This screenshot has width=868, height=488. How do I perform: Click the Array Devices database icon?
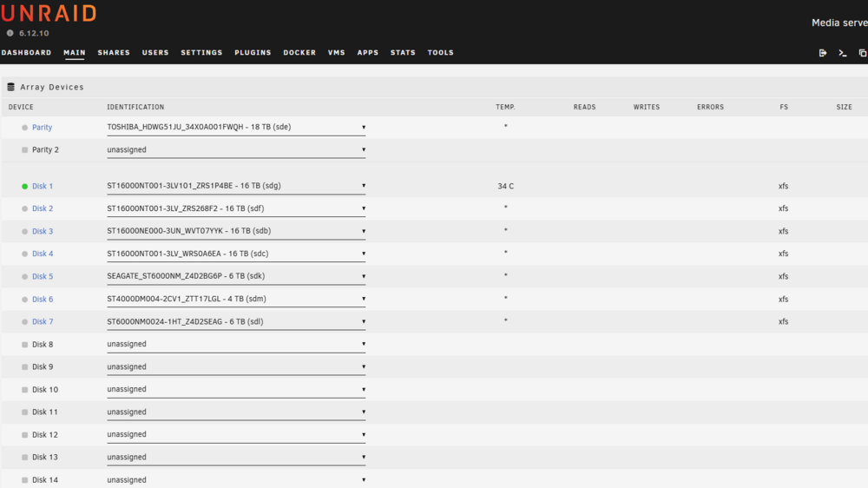tap(10, 87)
